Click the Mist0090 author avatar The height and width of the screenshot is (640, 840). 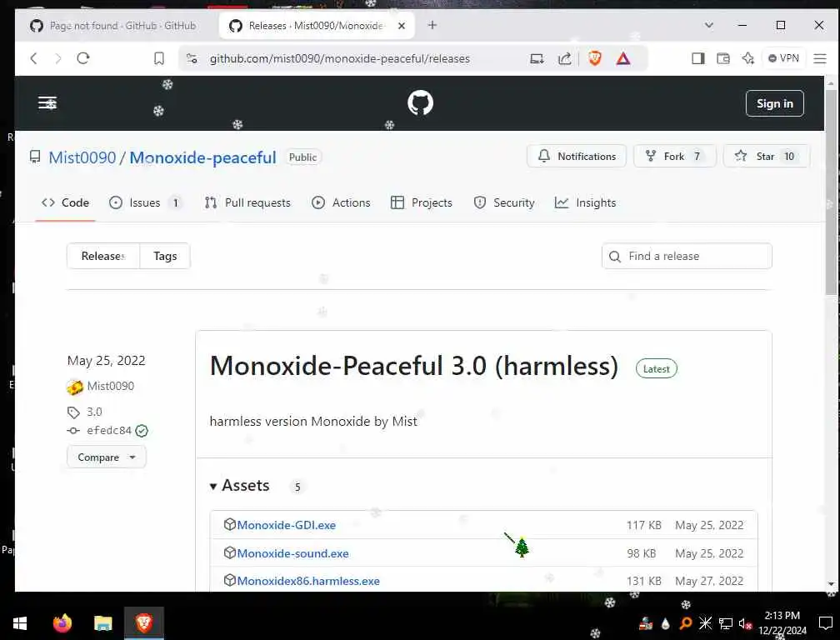click(x=75, y=386)
